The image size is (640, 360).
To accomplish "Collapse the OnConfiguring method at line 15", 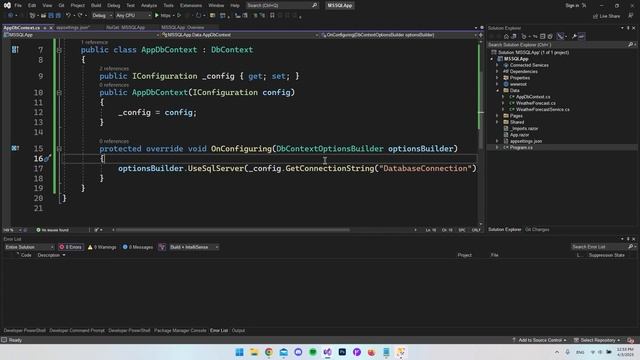I will [x=59, y=149].
